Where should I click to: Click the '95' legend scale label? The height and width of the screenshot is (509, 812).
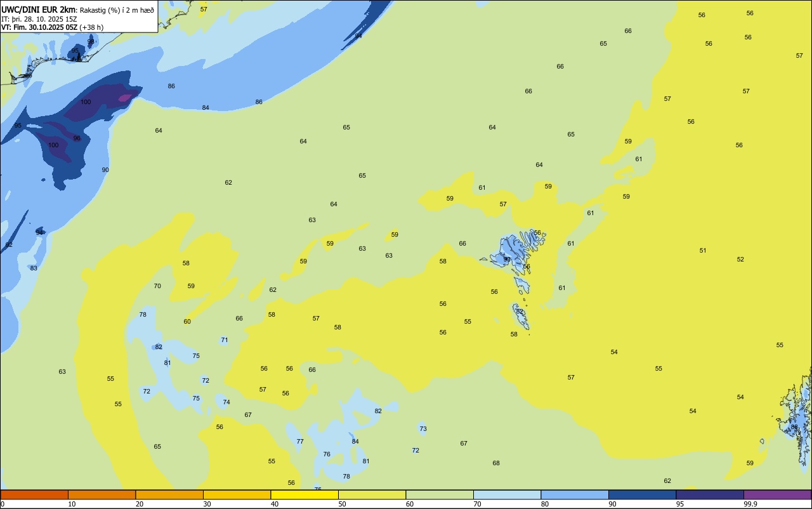pos(680,504)
